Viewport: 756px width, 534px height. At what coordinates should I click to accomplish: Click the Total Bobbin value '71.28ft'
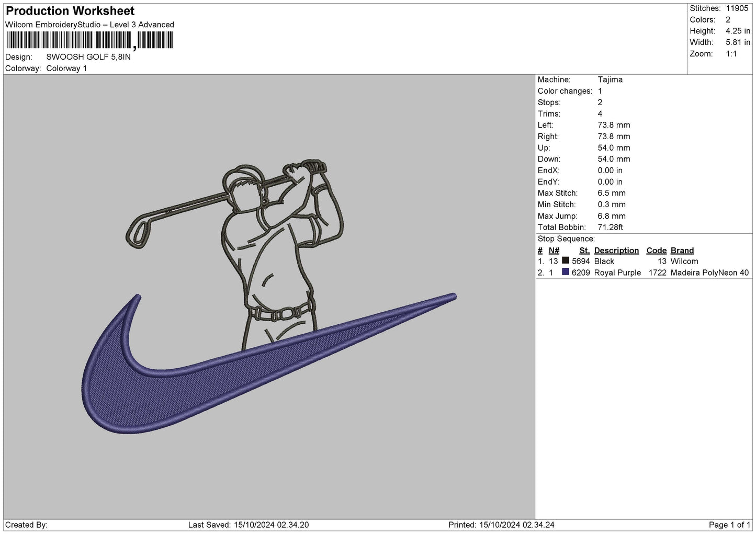pyautogui.click(x=610, y=228)
